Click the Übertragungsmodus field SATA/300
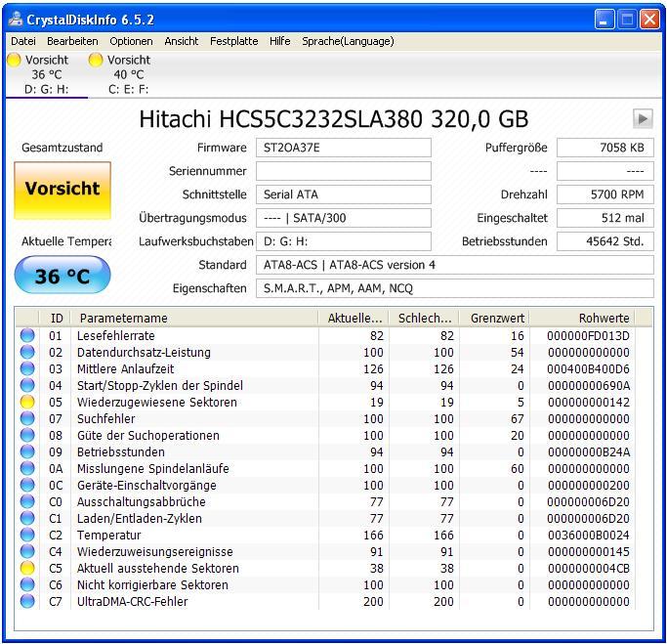 (344, 218)
